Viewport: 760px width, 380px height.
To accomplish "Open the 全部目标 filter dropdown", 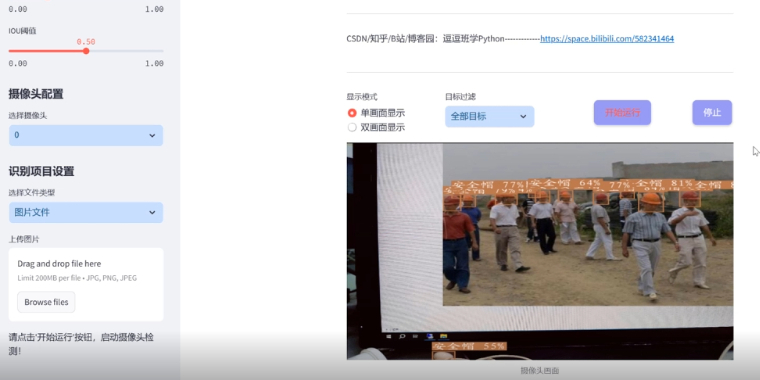I will pyautogui.click(x=490, y=116).
